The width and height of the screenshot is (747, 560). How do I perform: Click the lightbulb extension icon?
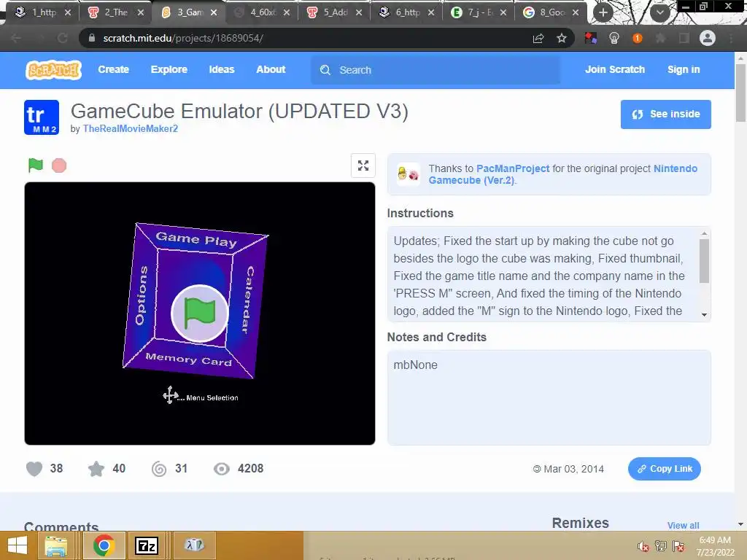[614, 38]
